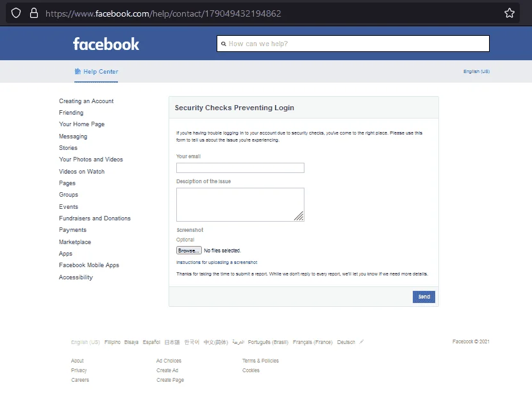Open the Privacy footer link
532x394 pixels.
[79, 370]
